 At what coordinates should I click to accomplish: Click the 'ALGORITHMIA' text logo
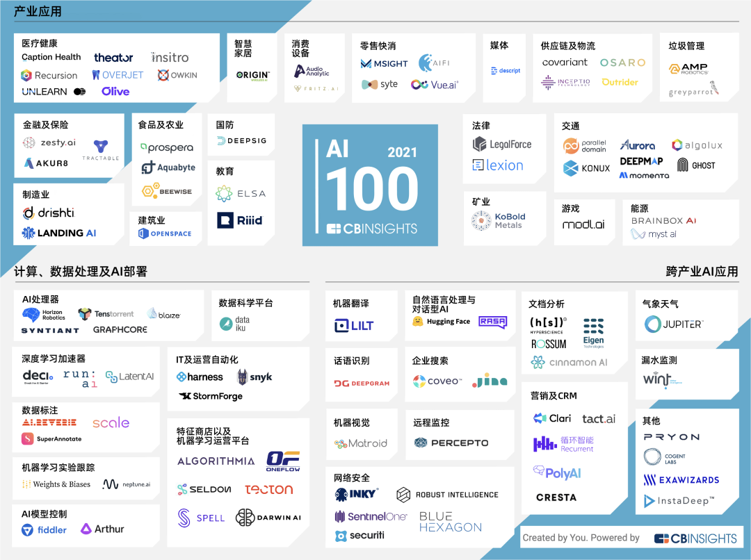[216, 461]
